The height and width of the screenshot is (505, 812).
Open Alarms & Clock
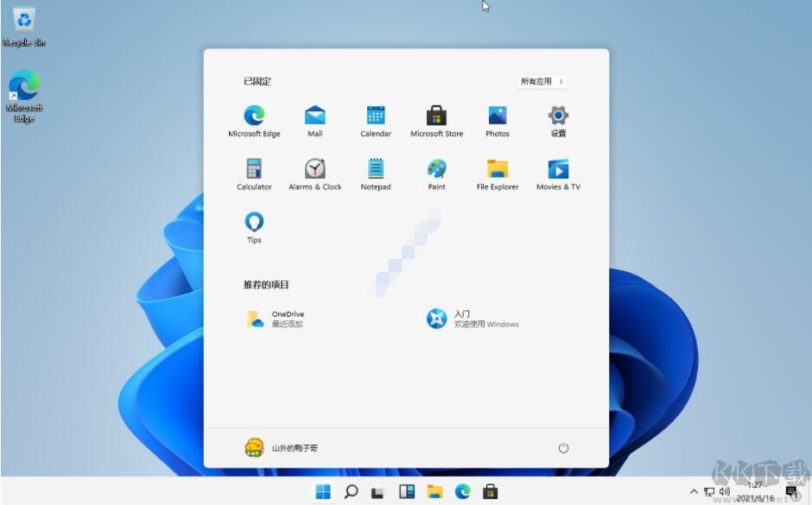(x=314, y=174)
